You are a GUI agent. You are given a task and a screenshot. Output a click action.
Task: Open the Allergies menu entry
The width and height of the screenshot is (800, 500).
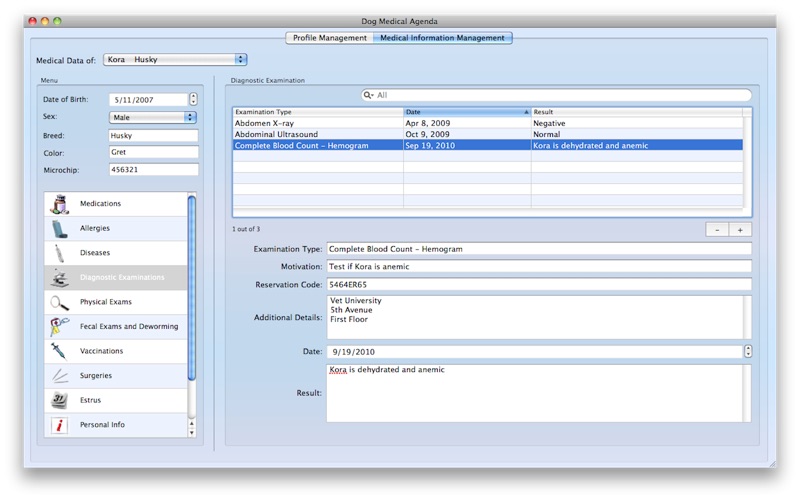[x=116, y=229]
